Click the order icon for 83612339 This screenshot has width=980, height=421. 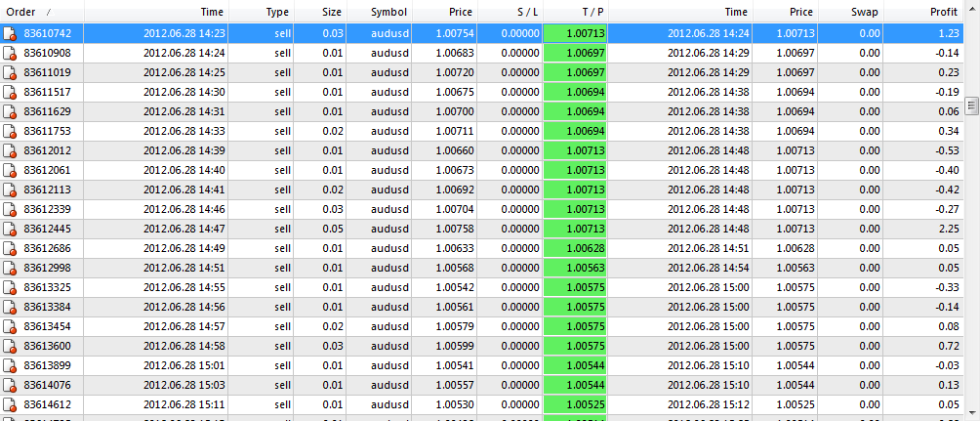10,210
